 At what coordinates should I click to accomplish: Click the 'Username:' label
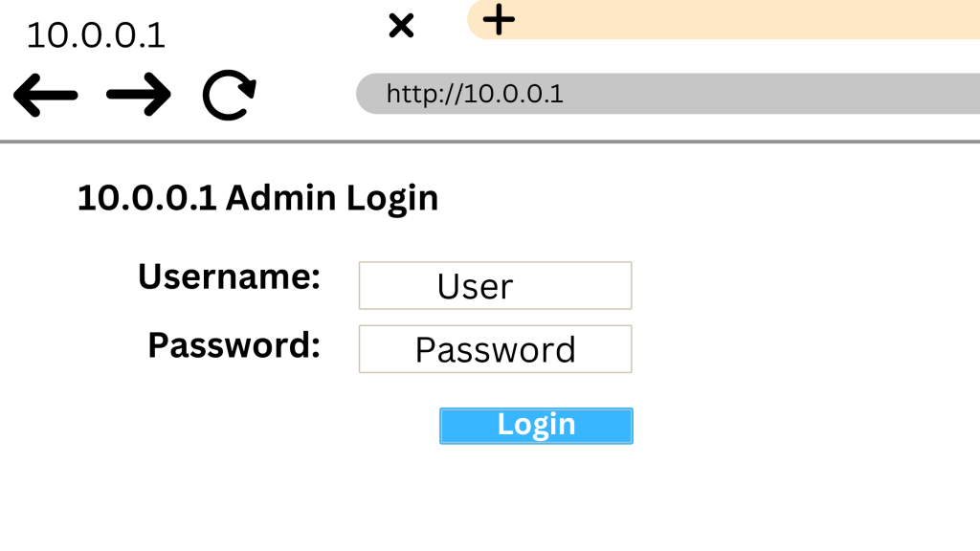229,276
